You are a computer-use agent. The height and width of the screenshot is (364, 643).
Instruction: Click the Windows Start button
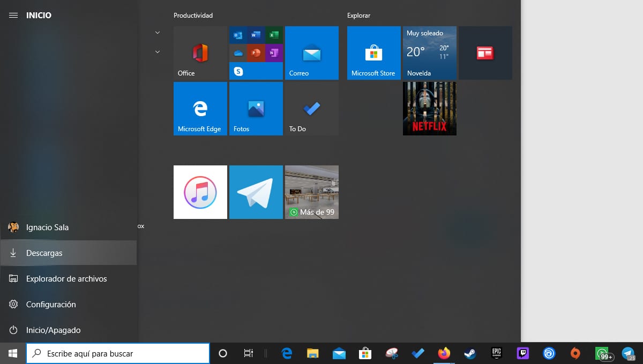(x=13, y=353)
